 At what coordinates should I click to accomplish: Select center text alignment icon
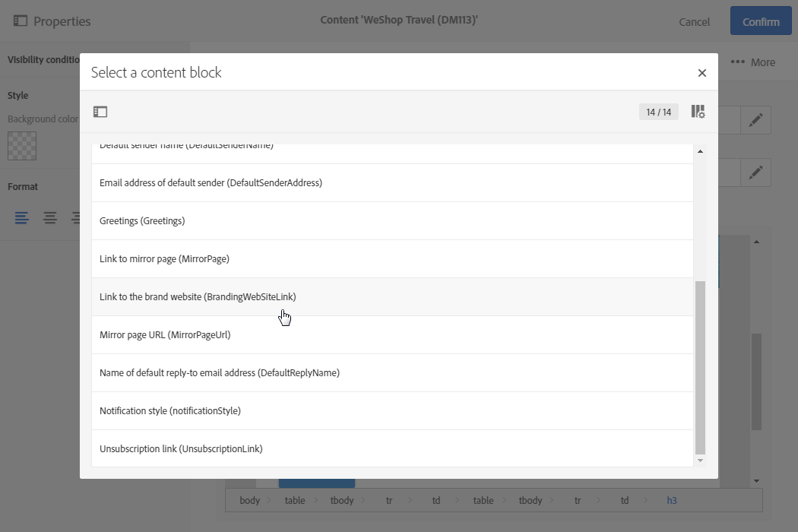pyautogui.click(x=50, y=218)
